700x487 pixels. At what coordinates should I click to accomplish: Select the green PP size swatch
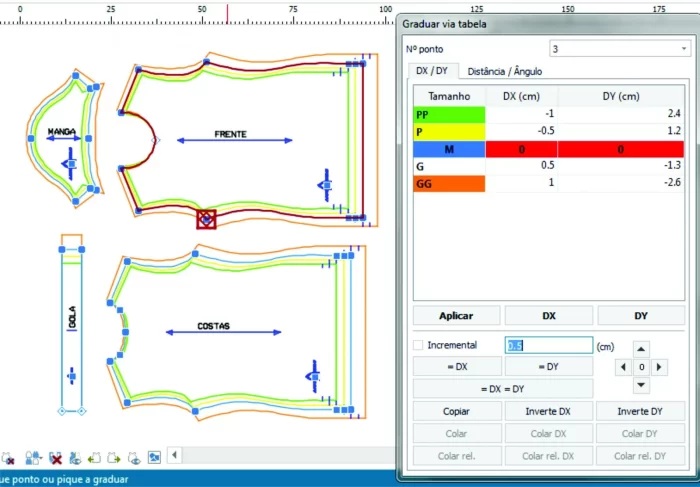tap(448, 115)
